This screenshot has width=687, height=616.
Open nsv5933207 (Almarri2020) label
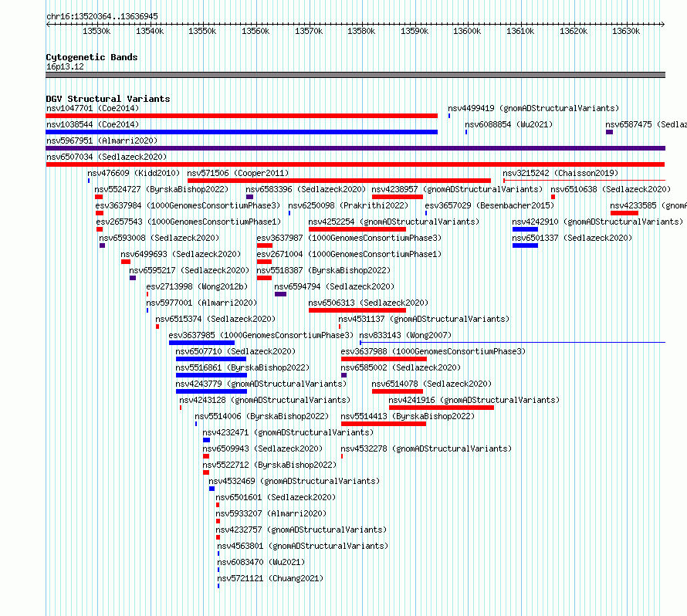click(271, 513)
